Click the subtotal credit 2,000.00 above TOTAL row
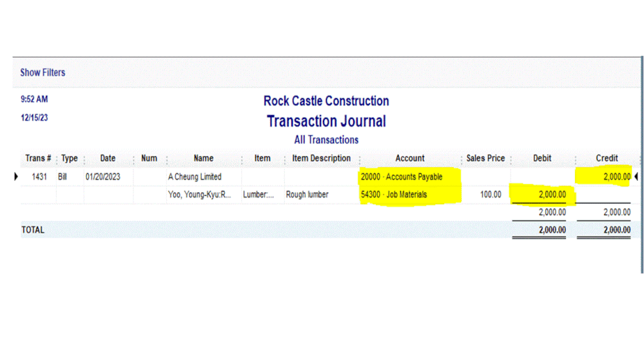The image size is (644, 362). pos(617,212)
